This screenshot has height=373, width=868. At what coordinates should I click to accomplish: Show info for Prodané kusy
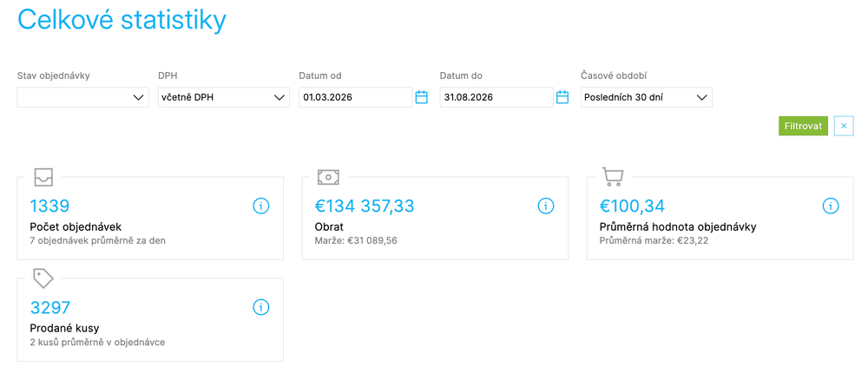coord(260,307)
